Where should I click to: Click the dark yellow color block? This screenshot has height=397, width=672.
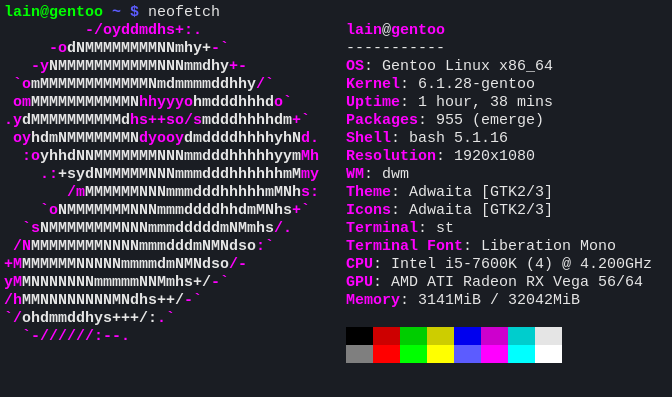pyautogui.click(x=440, y=336)
